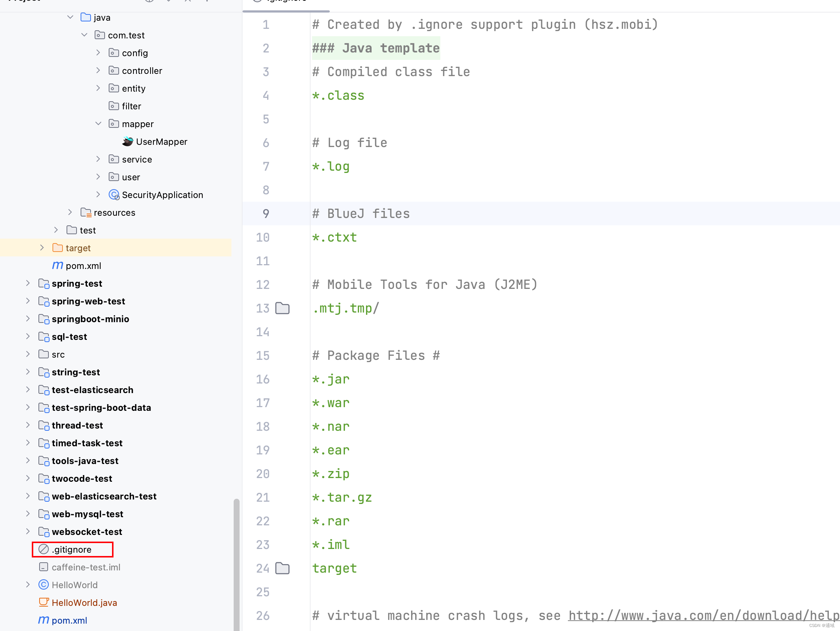Viewport: 840px width, 631px height.
Task: Click the src folder icon
Action: click(x=44, y=354)
